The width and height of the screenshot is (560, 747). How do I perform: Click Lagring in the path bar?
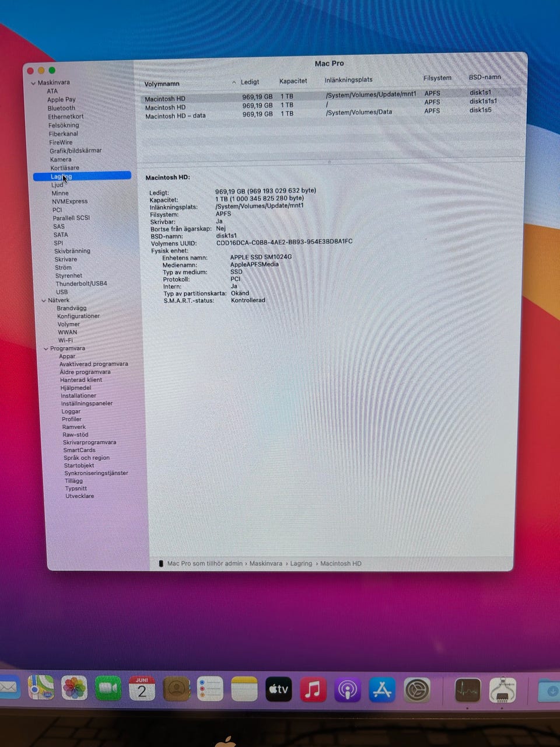(x=301, y=564)
